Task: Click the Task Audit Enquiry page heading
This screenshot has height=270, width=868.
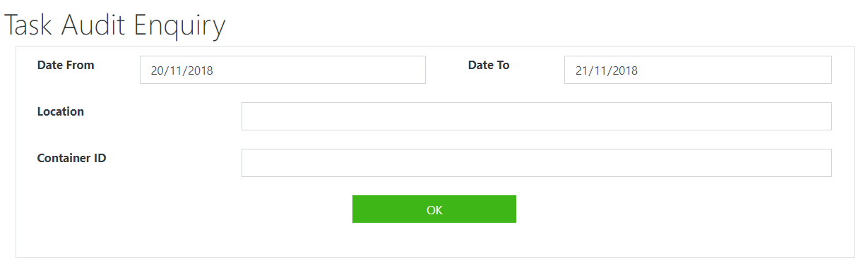Action: (115, 25)
